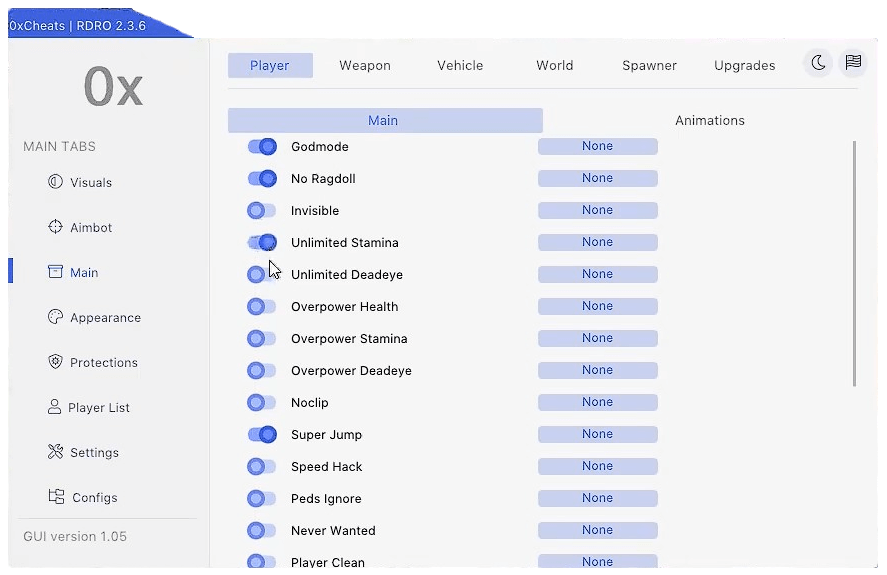
Task: Open the Never Wanted None keybind selector
Action: pyautogui.click(x=597, y=531)
